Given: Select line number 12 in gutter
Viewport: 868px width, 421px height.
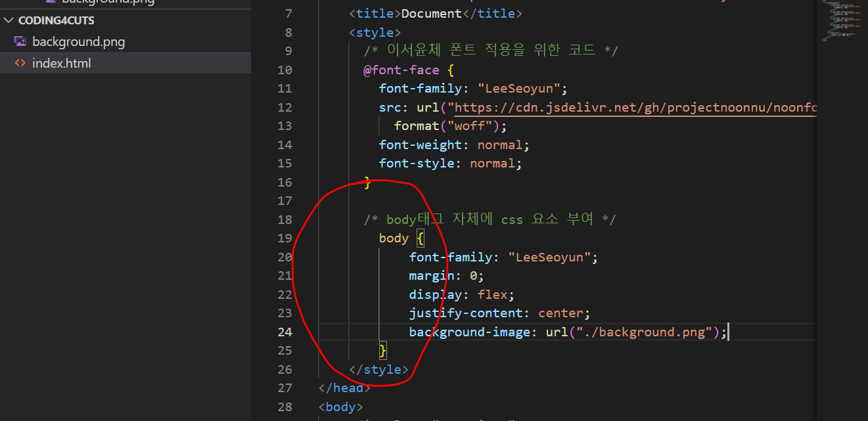Looking at the screenshot, I should [285, 107].
